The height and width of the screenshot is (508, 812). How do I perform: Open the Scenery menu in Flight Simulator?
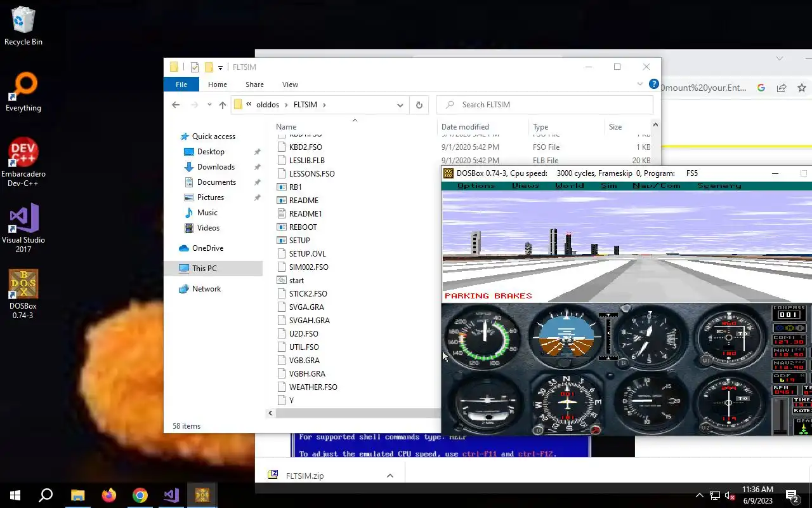[719, 185]
